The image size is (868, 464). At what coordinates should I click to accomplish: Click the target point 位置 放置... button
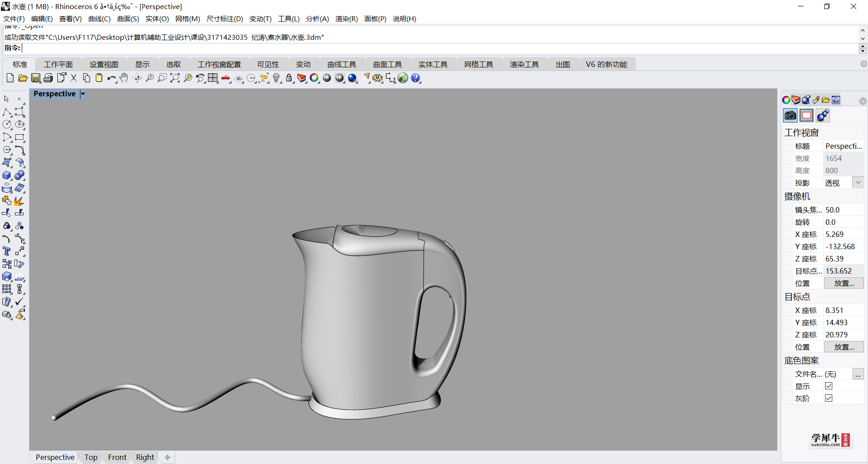844,347
